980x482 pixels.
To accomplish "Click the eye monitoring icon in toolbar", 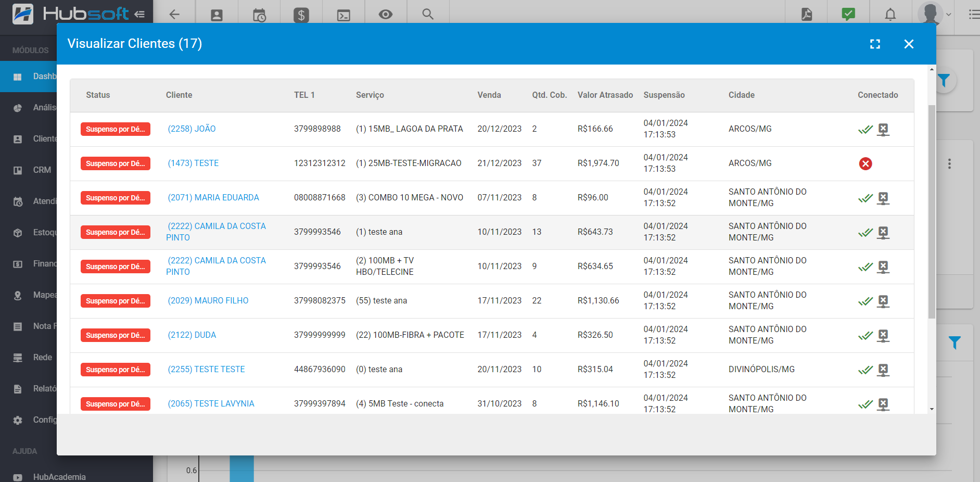I will (385, 14).
